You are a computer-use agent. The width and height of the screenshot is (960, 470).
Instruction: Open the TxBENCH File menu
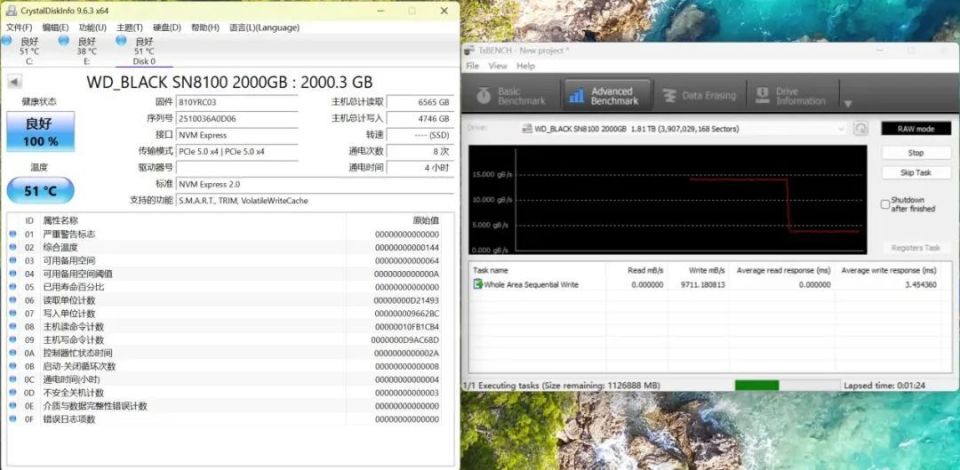[x=473, y=66]
